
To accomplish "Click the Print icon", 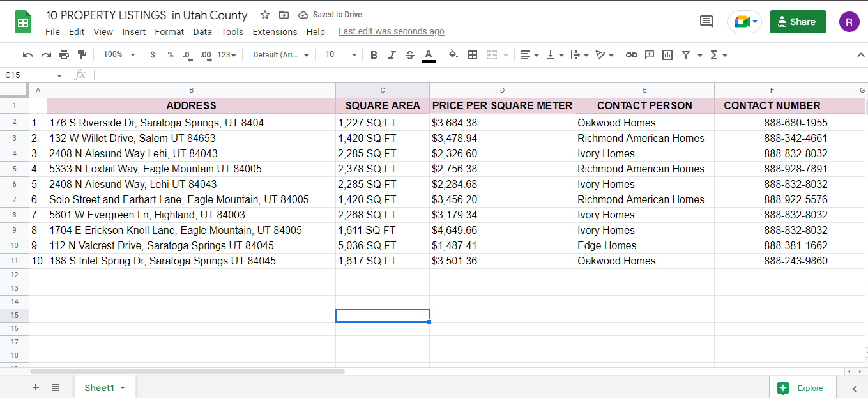I will pyautogui.click(x=64, y=55).
